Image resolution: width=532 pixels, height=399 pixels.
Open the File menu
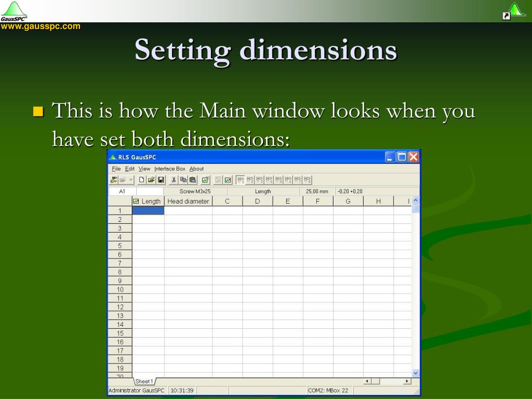[116, 169]
